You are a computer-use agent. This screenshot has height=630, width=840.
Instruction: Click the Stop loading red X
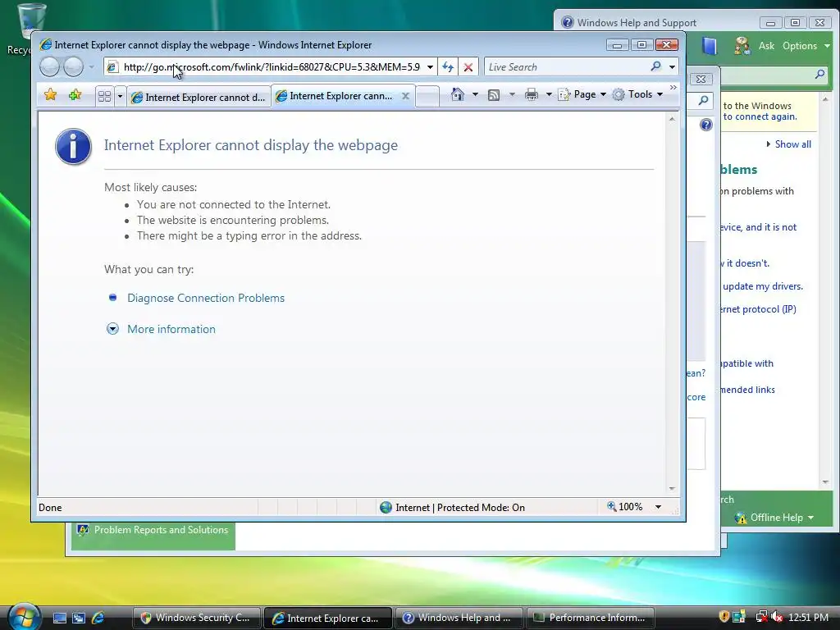click(x=468, y=67)
